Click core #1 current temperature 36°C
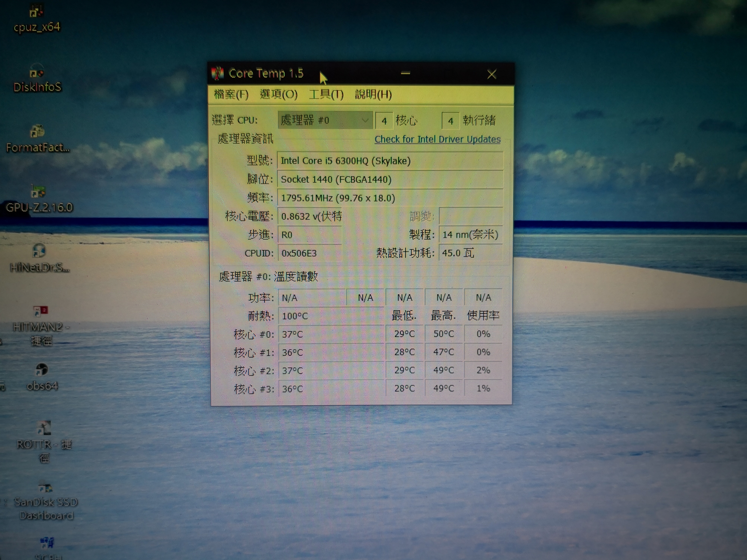The height and width of the screenshot is (560, 747). click(x=331, y=352)
